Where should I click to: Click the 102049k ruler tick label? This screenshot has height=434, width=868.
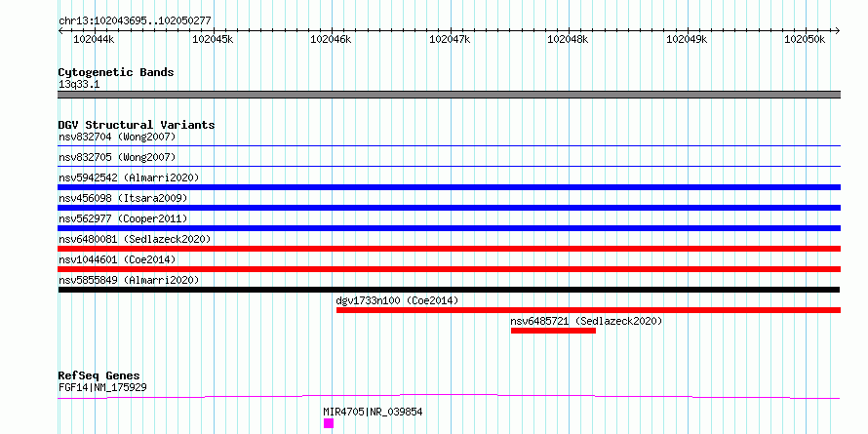click(x=687, y=39)
